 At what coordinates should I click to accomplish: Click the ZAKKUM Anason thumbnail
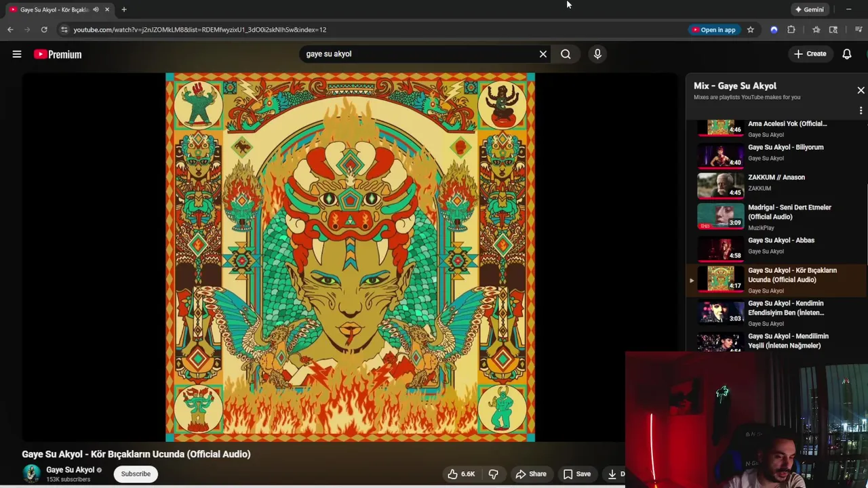pyautogui.click(x=720, y=185)
